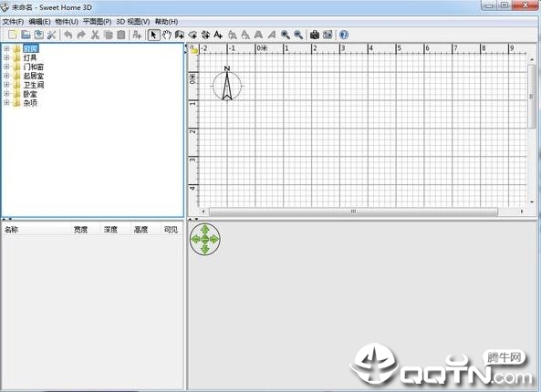Open the 文件(F) menu

pos(13,21)
